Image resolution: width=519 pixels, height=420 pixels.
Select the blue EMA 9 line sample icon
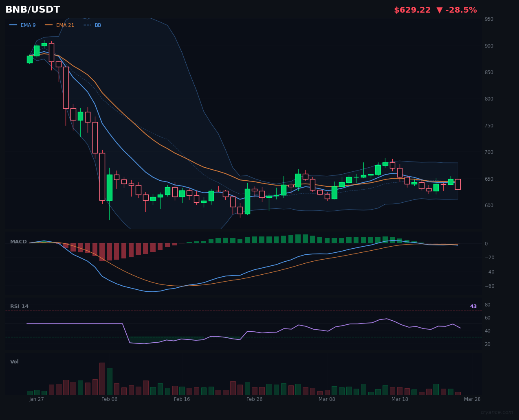[13, 25]
